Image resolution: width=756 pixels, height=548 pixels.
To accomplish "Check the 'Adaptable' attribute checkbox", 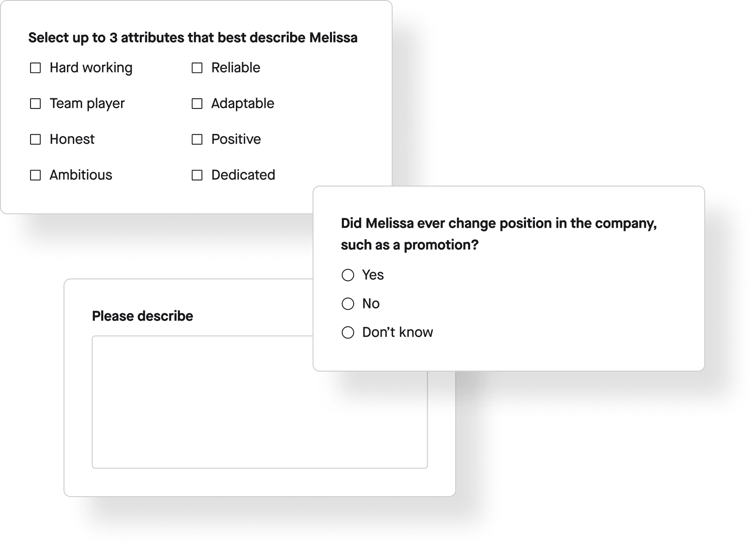I will tap(198, 103).
